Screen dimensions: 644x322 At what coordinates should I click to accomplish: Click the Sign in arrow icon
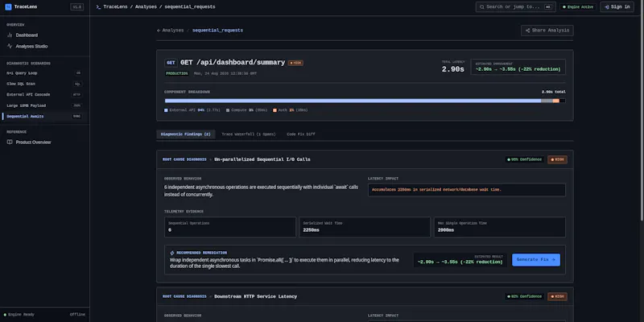[x=607, y=7]
